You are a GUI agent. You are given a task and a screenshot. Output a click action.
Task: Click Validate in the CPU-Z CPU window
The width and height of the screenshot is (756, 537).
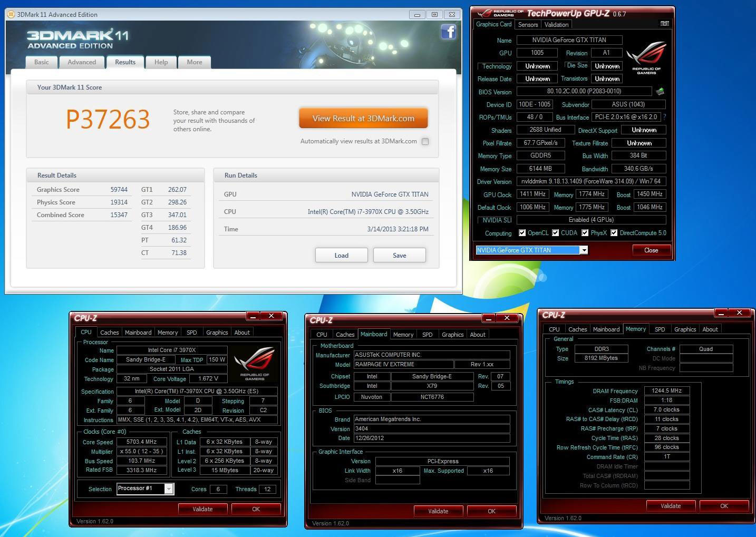202,509
